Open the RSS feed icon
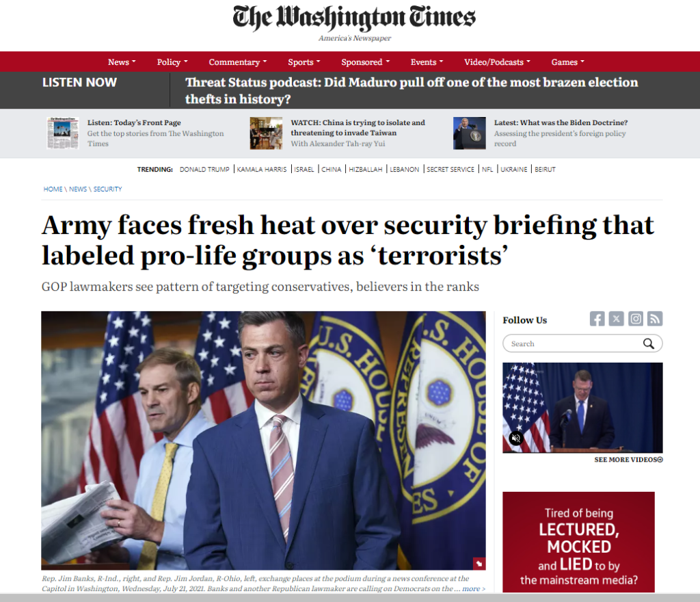The image size is (700, 602). 655,319
